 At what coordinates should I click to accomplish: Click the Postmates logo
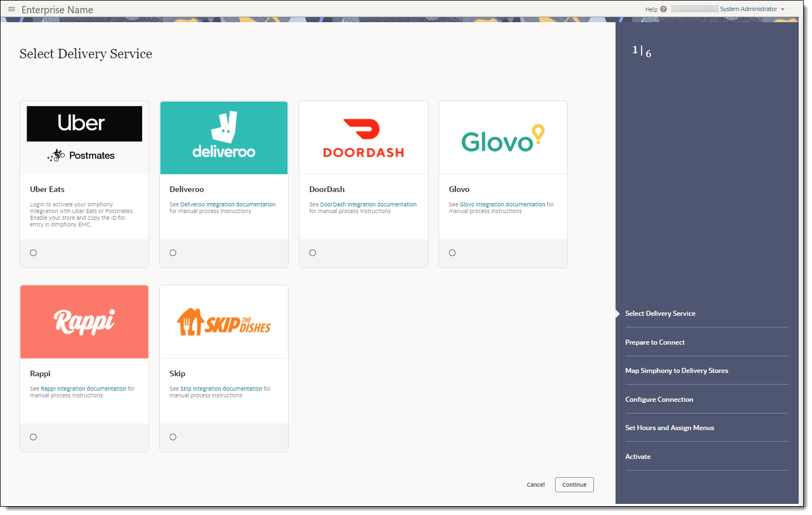point(81,155)
